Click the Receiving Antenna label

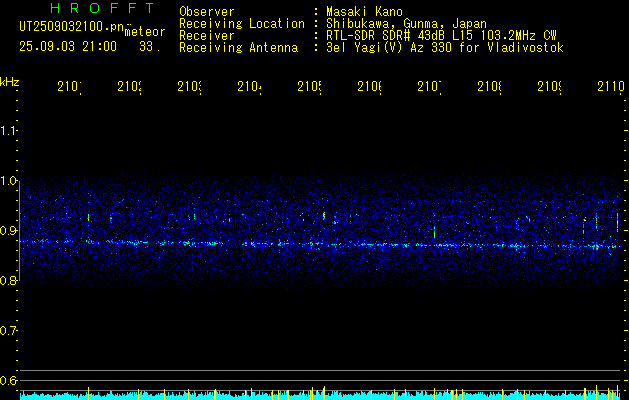point(238,48)
